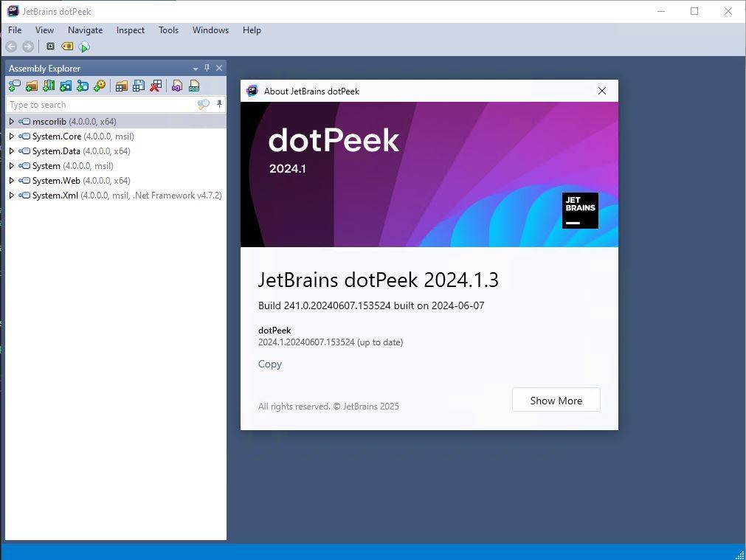The width and height of the screenshot is (746, 560).
Task: Expand the System.Data assembly node
Action: click(11, 151)
